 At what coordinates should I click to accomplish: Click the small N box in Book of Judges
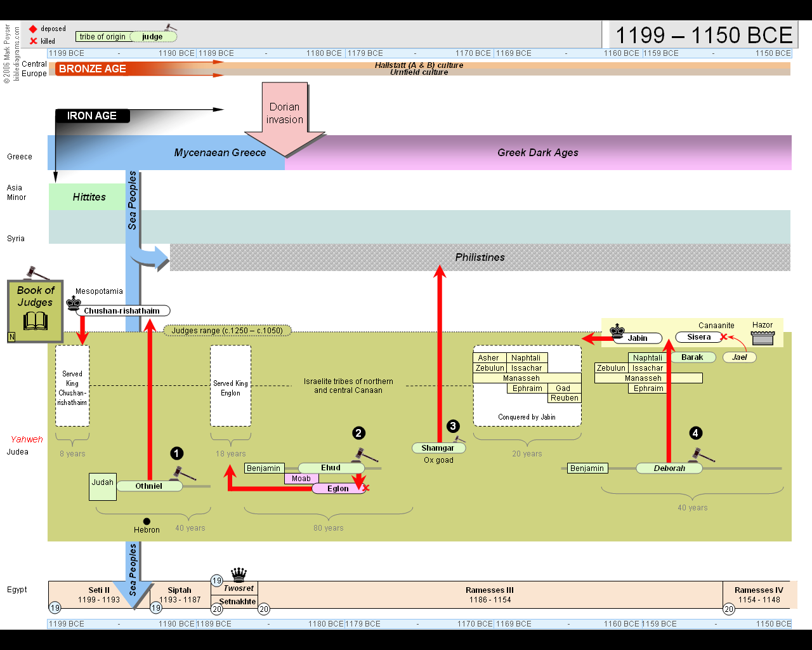11,337
